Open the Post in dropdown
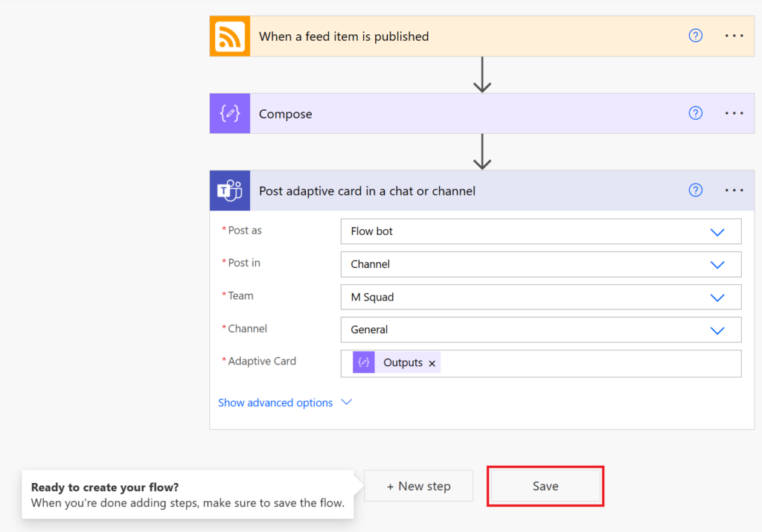The height and width of the screenshot is (532, 762). coord(717,264)
